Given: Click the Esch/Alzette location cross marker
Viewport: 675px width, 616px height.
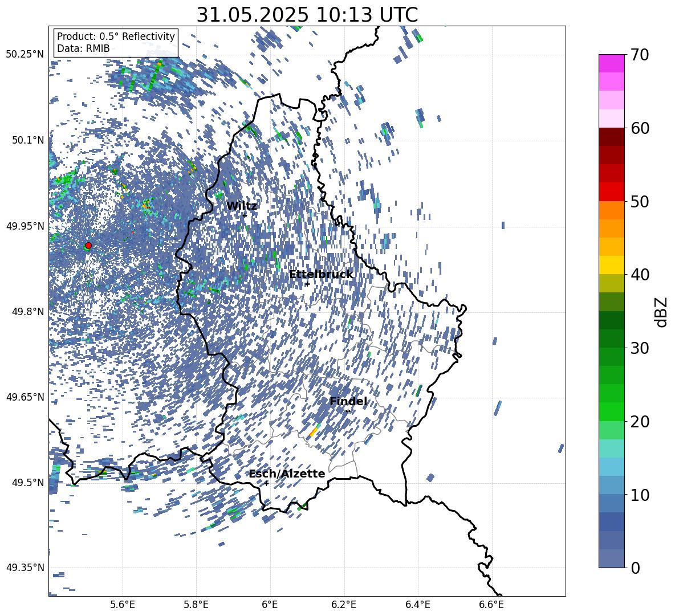Looking at the screenshot, I should (266, 483).
